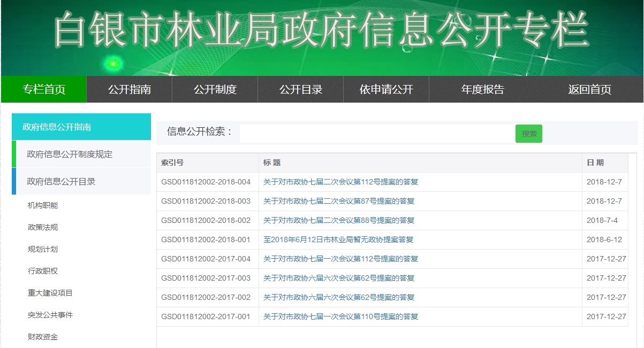Image resolution: width=644 pixels, height=348 pixels.
Task: Select 公开制度 in the navigation bar
Action: (x=215, y=89)
